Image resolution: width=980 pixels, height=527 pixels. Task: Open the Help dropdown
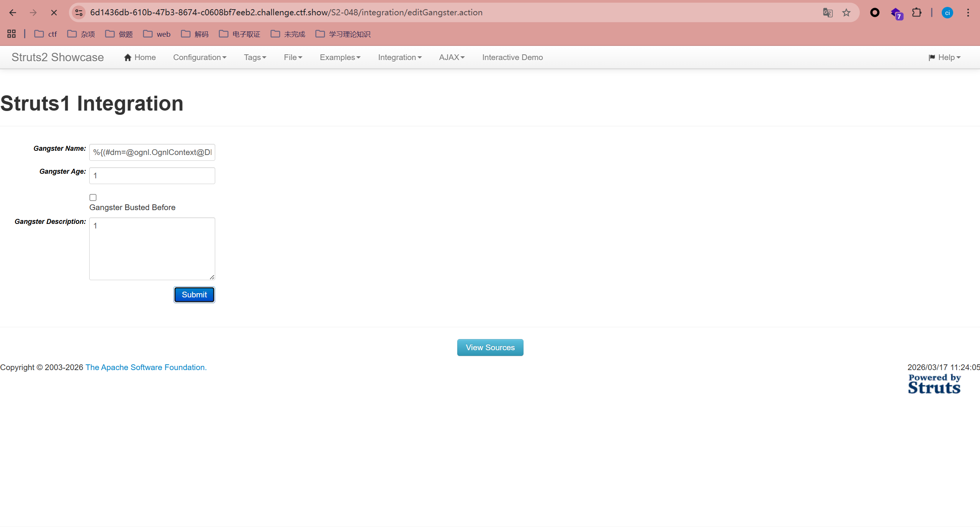(x=944, y=57)
